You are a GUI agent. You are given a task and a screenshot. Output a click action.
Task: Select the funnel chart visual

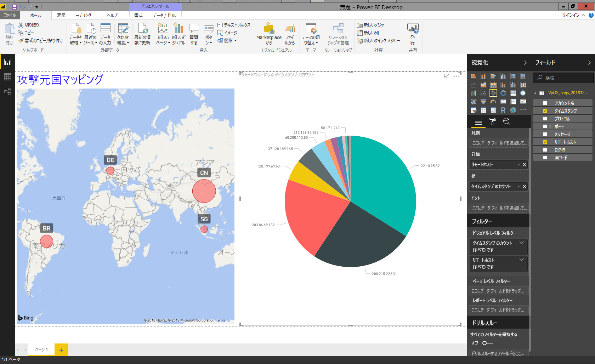tap(483, 102)
